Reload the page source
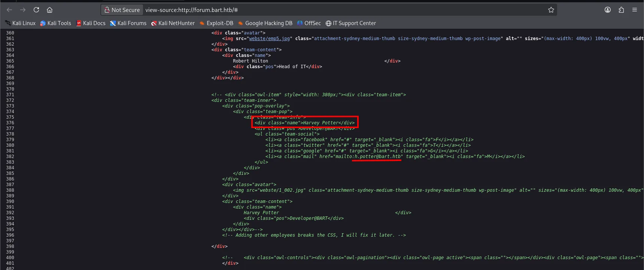The height and width of the screenshot is (270, 644). coord(36,10)
